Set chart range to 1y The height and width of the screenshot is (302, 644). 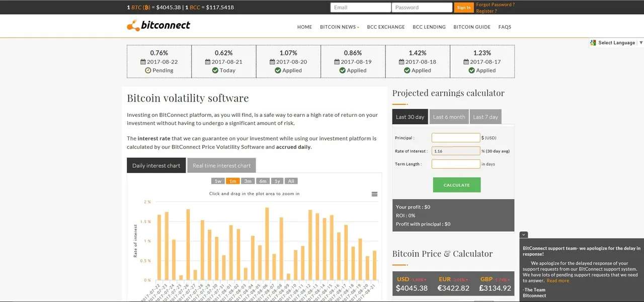277,181
